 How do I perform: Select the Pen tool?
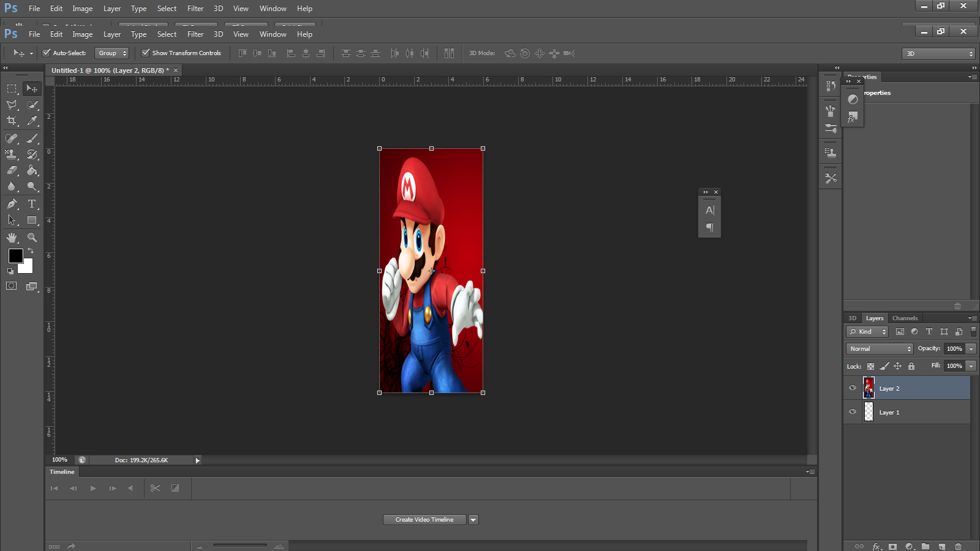(x=12, y=204)
